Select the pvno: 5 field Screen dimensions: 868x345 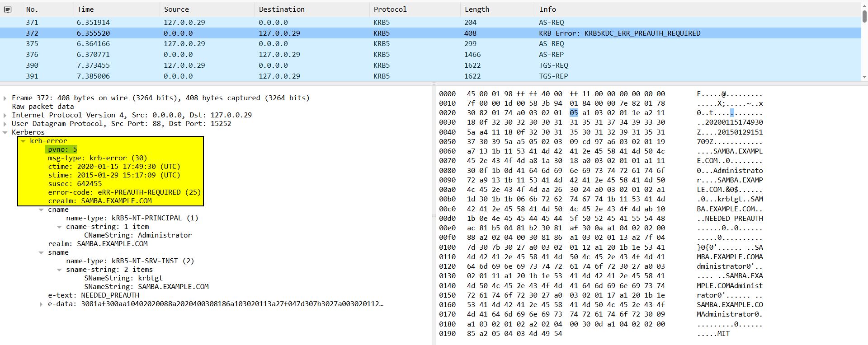pyautogui.click(x=62, y=149)
